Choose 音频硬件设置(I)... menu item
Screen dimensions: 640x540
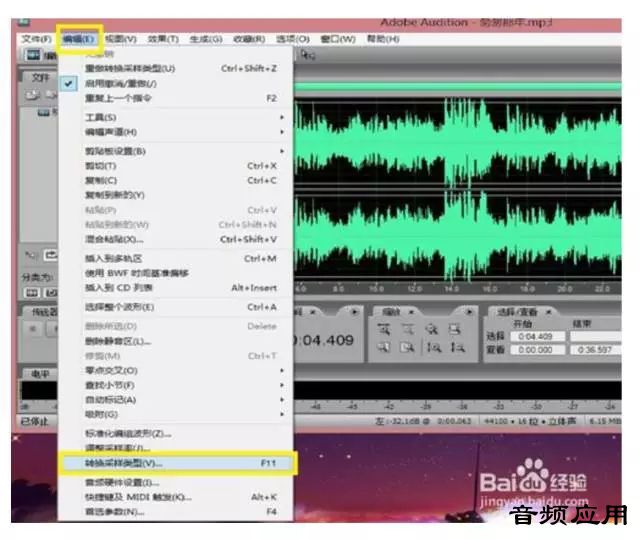[x=176, y=483]
